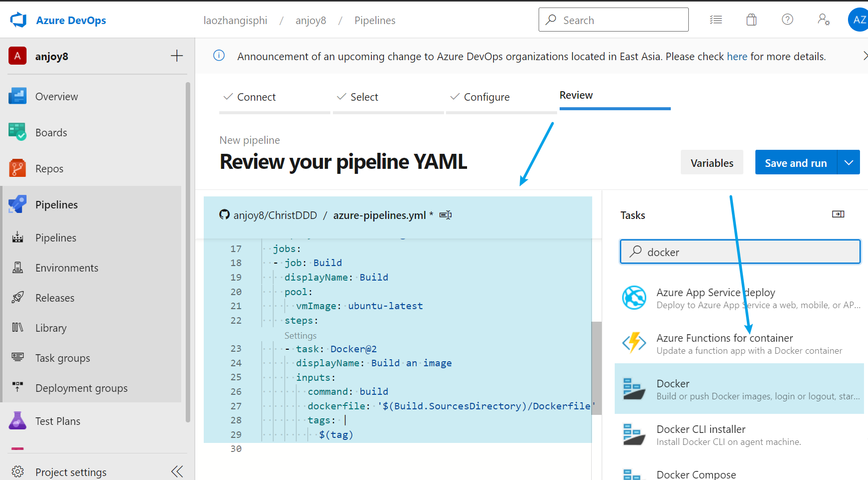Viewport: 868px width, 480px height.
Task: Open the Boards sidebar icon
Action: point(18,132)
